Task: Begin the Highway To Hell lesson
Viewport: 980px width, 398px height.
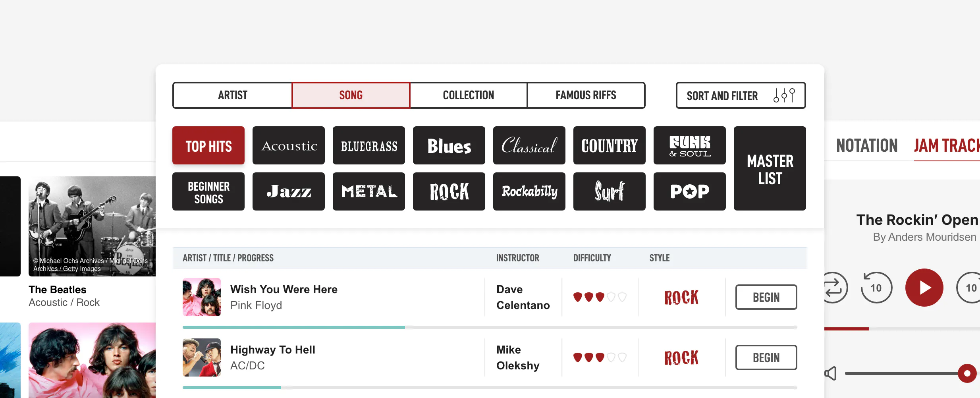Action: [766, 357]
